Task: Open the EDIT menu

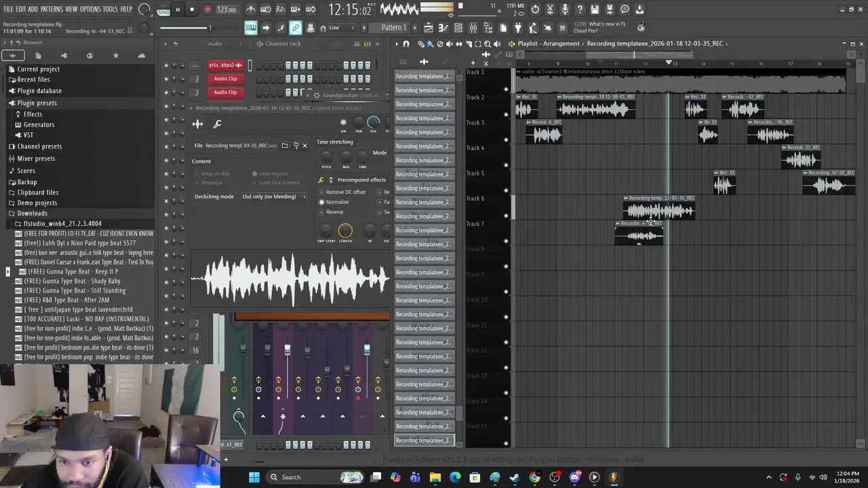Action: click(21, 9)
